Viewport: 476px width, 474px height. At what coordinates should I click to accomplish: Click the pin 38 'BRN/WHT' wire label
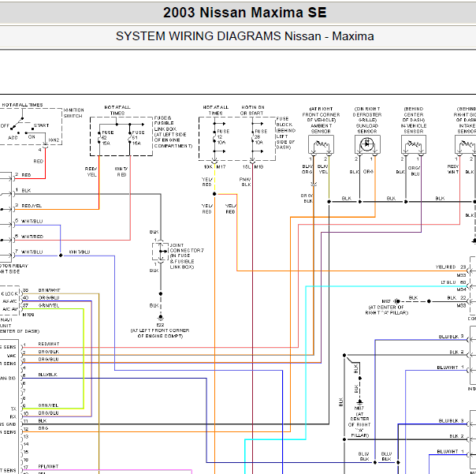tap(49, 290)
